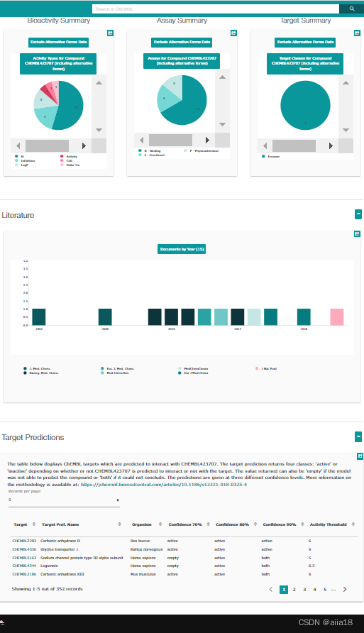The width and height of the screenshot is (364, 633).
Task: Click right arrow of Bioactivity horizontal scrollbar
Action: 84,145
